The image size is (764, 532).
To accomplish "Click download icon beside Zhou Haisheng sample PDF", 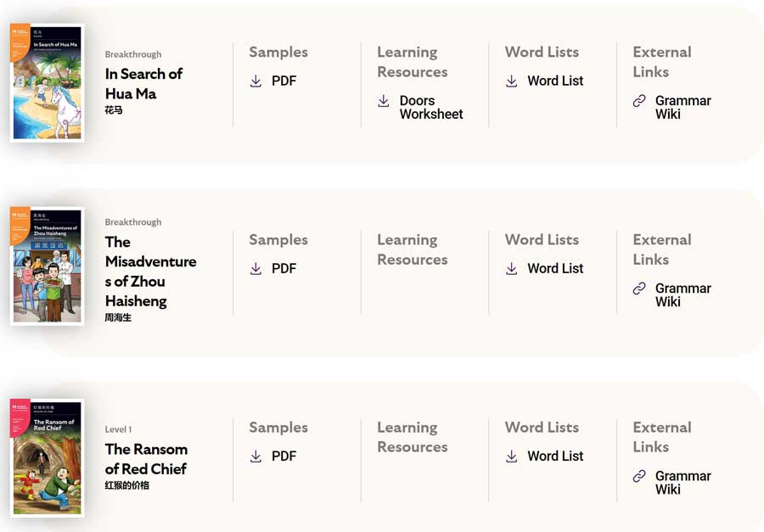I will (256, 269).
